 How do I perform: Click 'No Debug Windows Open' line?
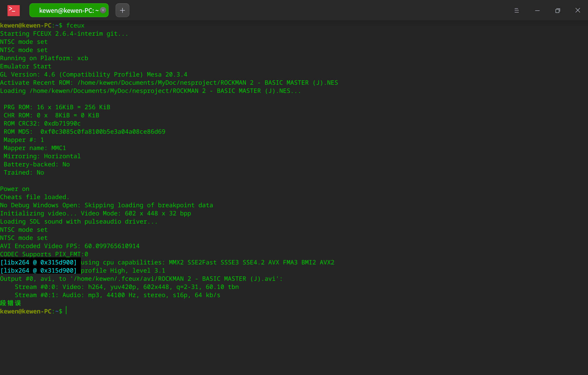point(107,205)
